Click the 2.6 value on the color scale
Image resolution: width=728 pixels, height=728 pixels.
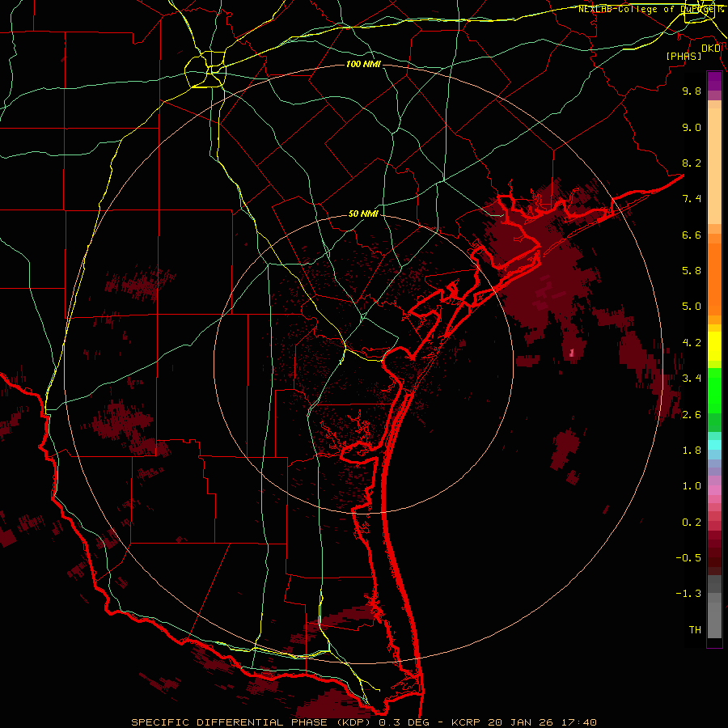tap(692, 415)
